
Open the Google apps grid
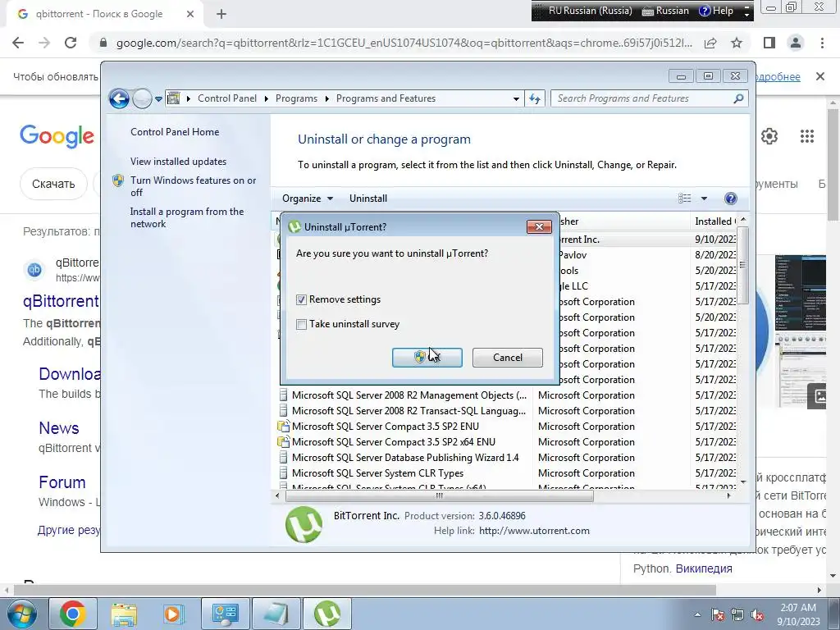tap(807, 136)
